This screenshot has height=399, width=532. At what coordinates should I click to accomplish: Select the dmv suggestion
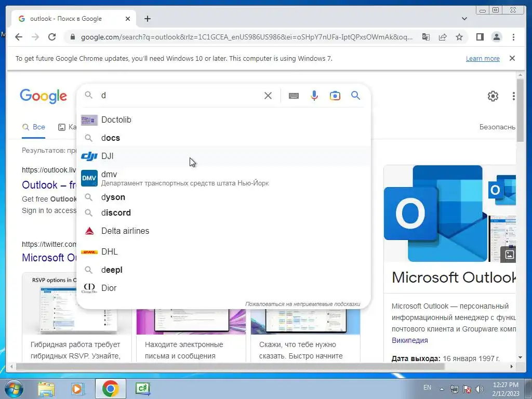point(223,178)
